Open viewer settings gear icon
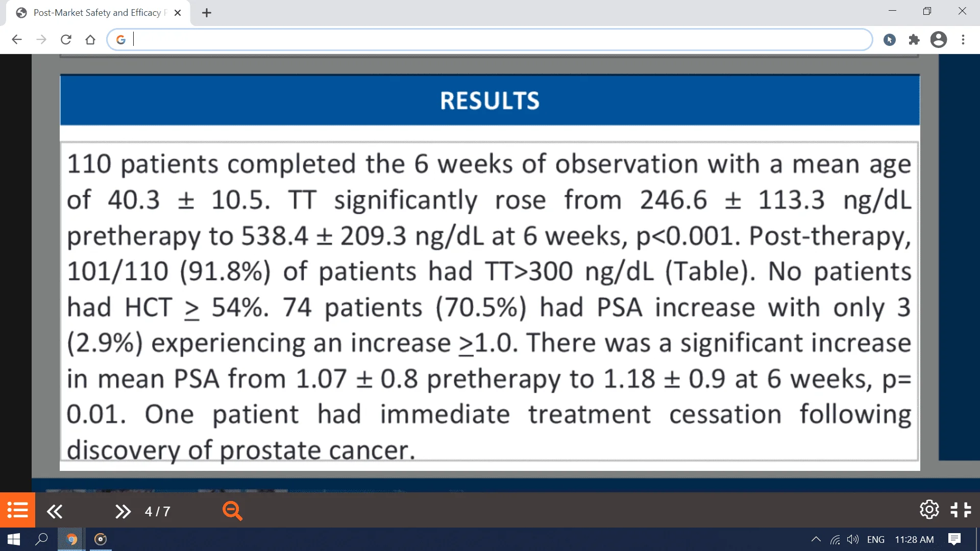The height and width of the screenshot is (551, 980). (929, 510)
